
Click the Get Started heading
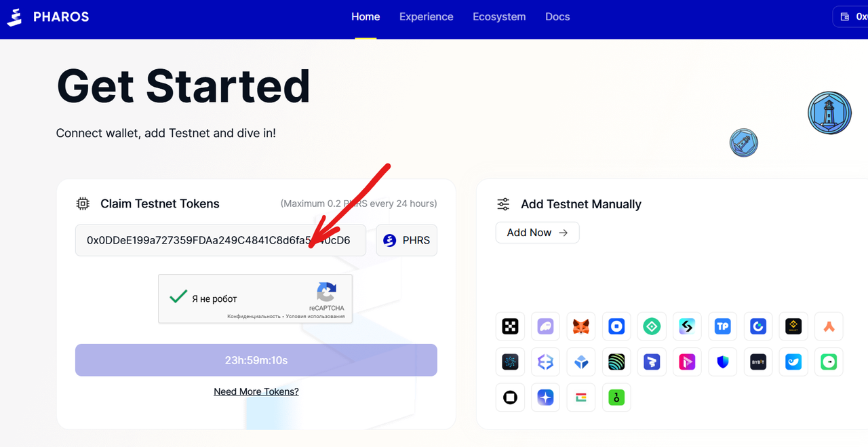(183, 86)
